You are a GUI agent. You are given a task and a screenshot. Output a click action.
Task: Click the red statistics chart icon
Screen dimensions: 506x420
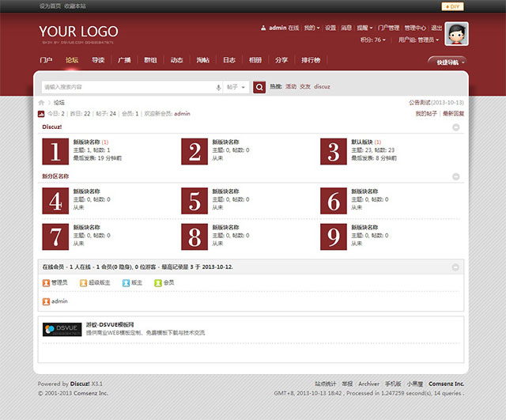click(41, 114)
